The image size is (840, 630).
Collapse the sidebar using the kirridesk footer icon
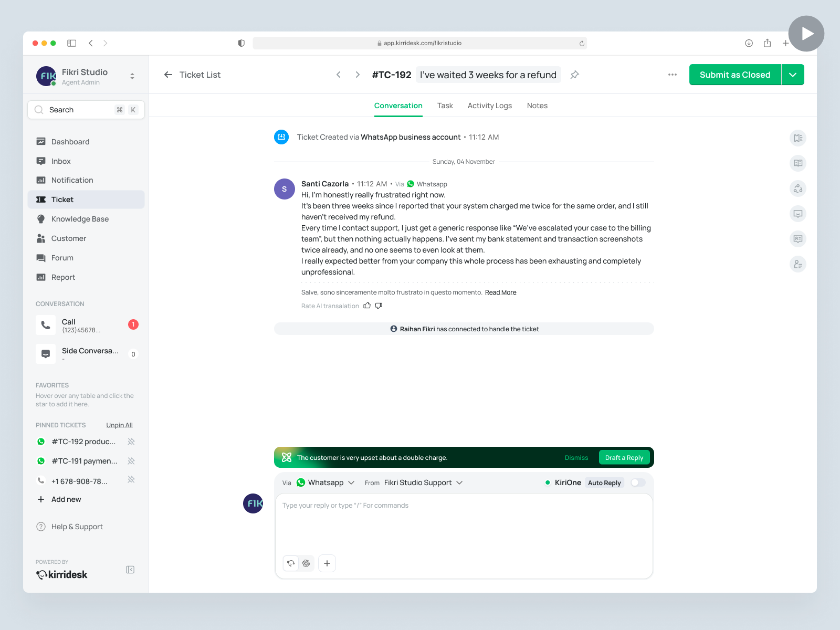tap(130, 570)
